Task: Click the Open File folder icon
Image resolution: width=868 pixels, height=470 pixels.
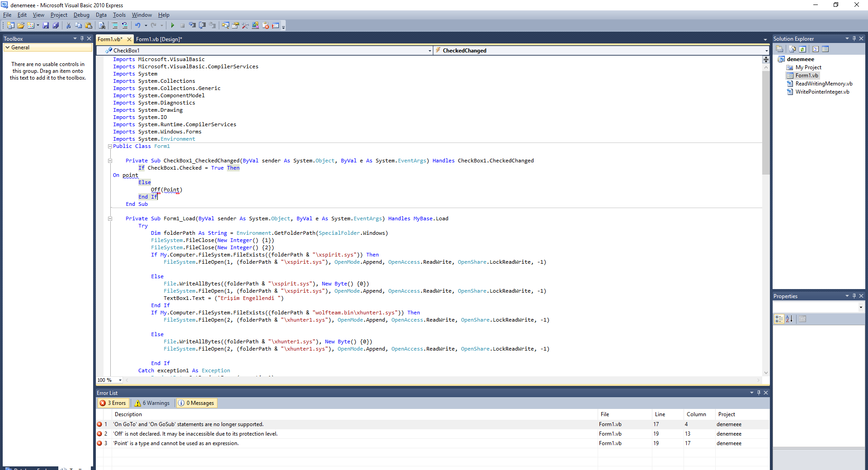Action: pyautogui.click(x=21, y=26)
